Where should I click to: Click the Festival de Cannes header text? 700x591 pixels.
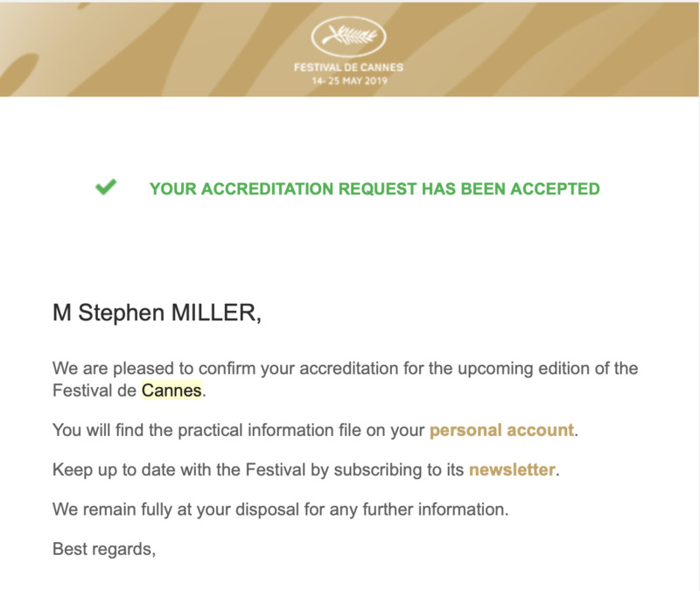(348, 67)
